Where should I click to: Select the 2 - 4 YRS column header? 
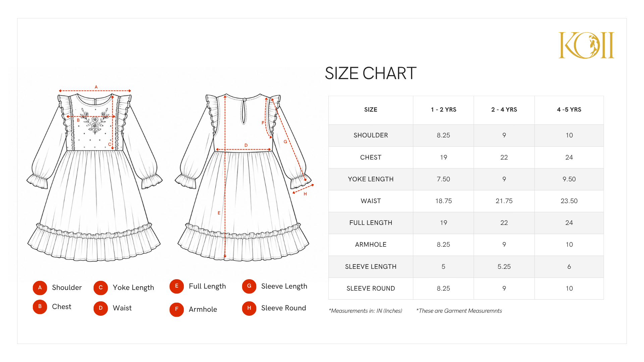tap(504, 110)
